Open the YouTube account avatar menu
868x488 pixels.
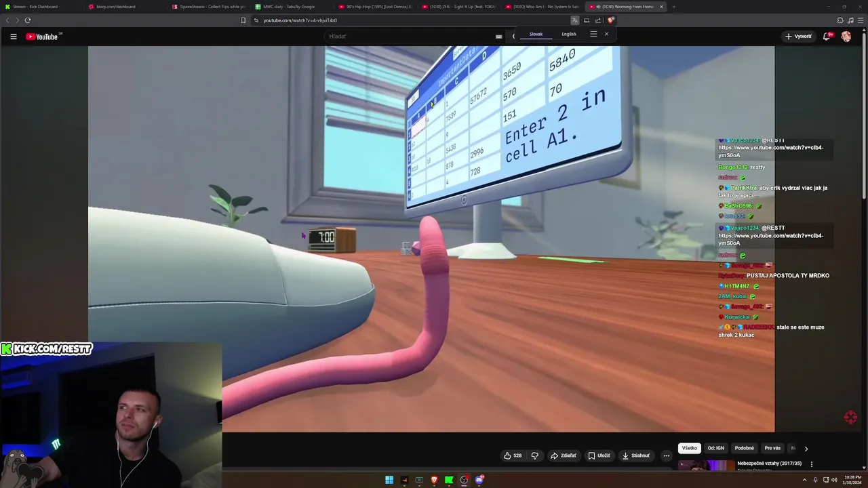coord(846,37)
